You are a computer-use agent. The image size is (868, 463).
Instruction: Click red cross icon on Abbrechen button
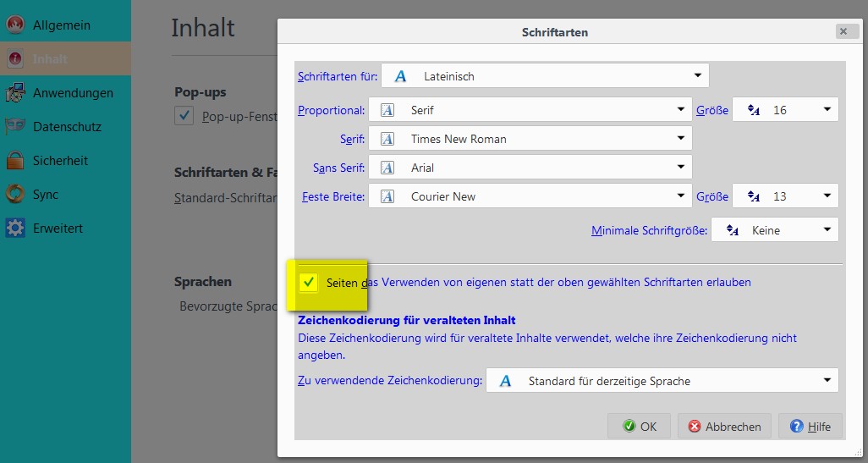pyautogui.click(x=695, y=426)
